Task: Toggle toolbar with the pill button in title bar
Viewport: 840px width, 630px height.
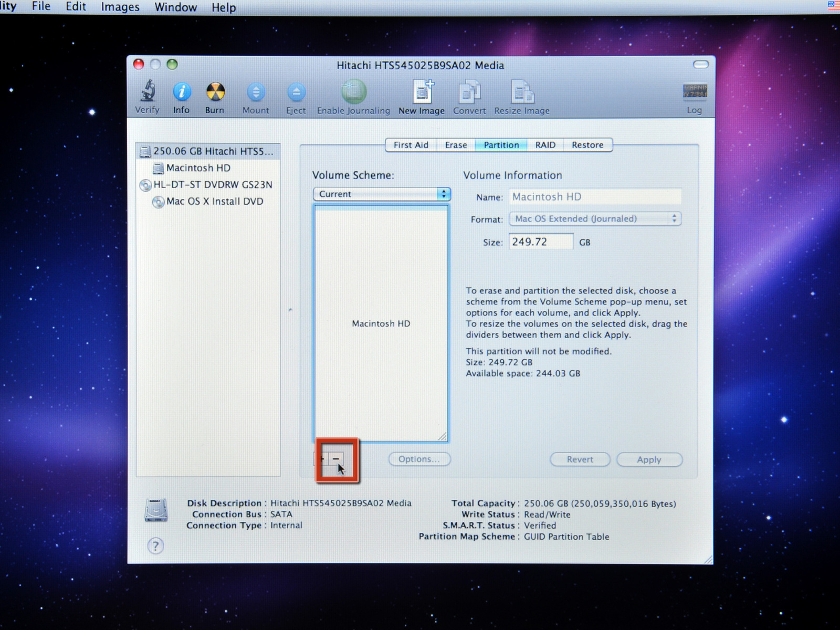Action: (701, 65)
